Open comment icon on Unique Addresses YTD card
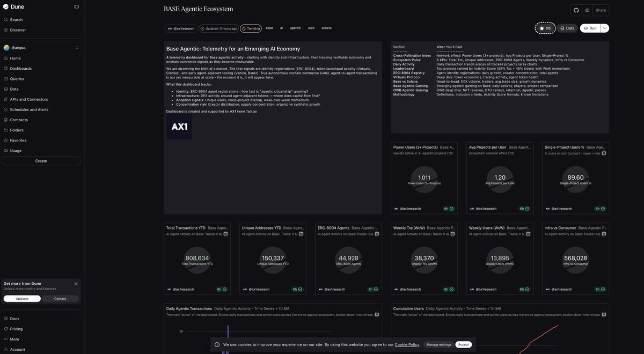Screen dimensions: 644x354 tap(301, 234)
